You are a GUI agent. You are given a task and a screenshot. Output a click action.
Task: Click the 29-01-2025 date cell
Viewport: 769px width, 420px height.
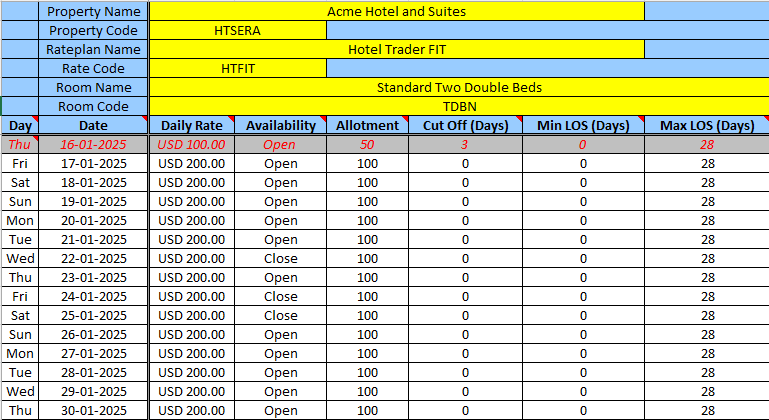pyautogui.click(x=93, y=392)
